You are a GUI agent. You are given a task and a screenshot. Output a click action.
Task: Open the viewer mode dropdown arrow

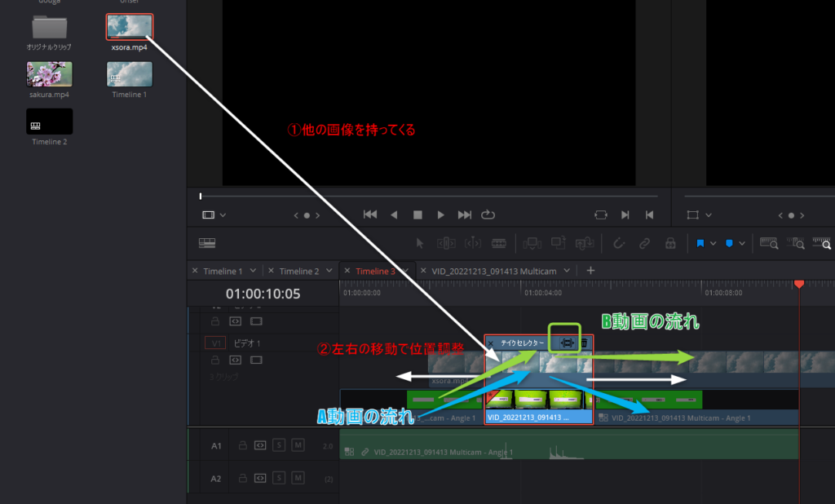(x=223, y=215)
